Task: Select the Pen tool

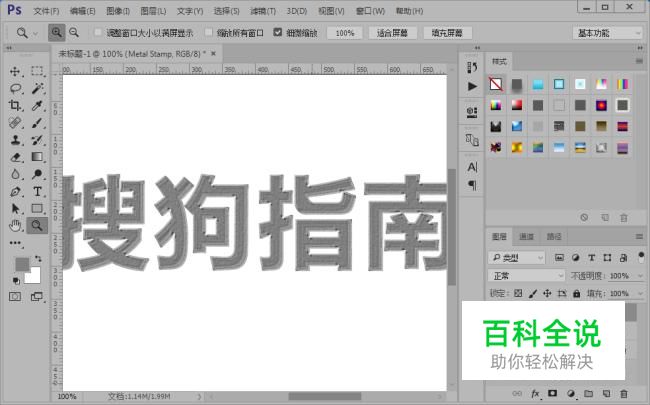Action: pos(15,192)
